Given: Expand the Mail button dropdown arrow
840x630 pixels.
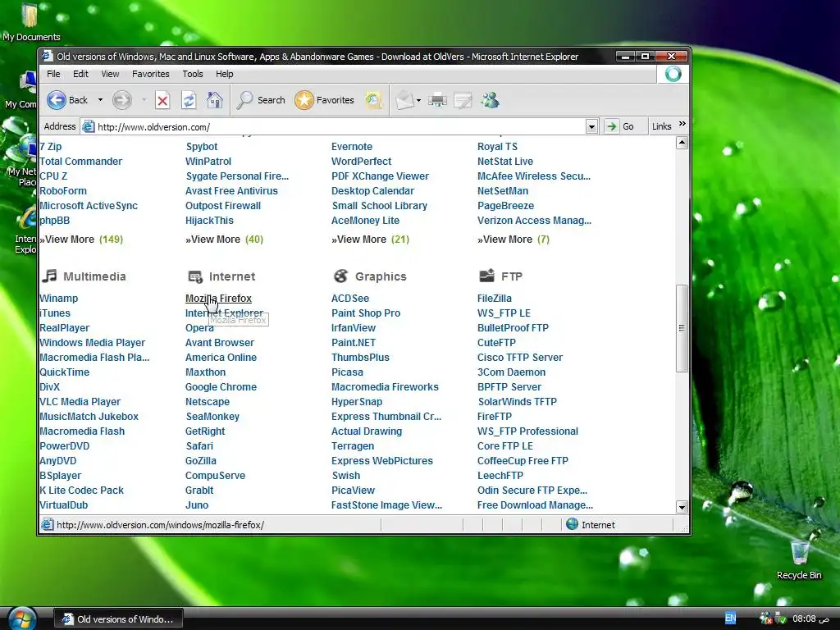Looking at the screenshot, I should pyautogui.click(x=418, y=100).
